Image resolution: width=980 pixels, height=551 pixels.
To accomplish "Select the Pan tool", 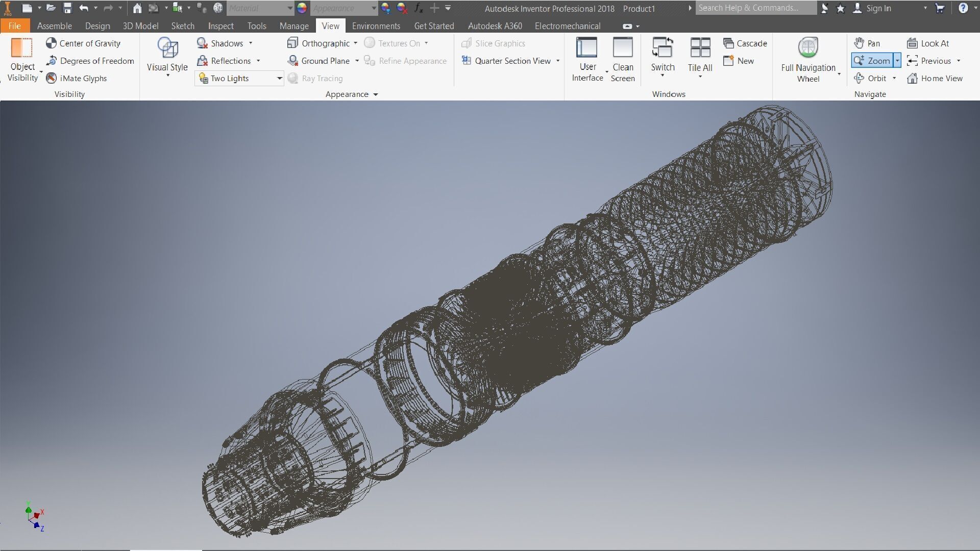I will point(867,43).
